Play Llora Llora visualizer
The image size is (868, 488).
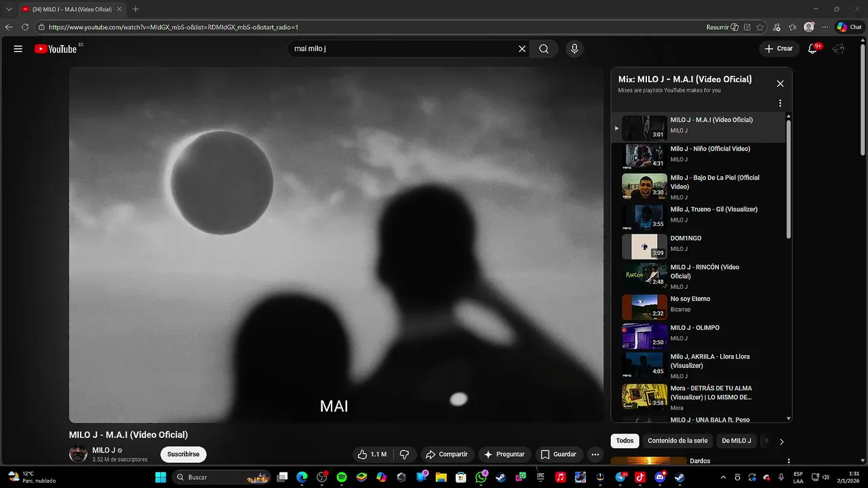tap(698, 365)
